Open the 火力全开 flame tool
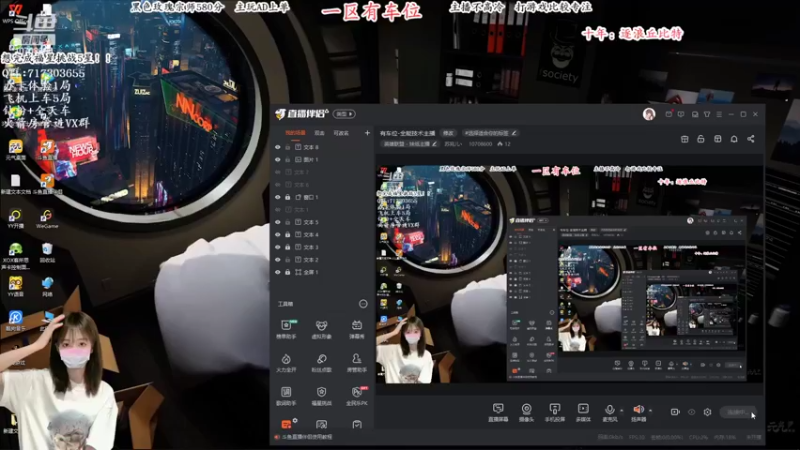 pyautogui.click(x=286, y=363)
